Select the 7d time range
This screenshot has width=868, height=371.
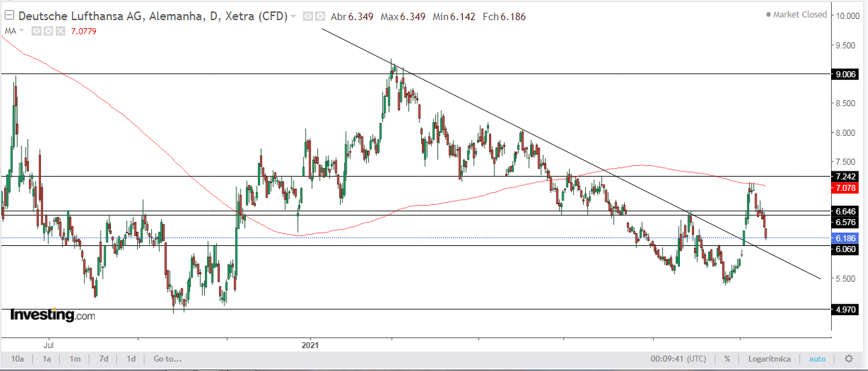103,359
